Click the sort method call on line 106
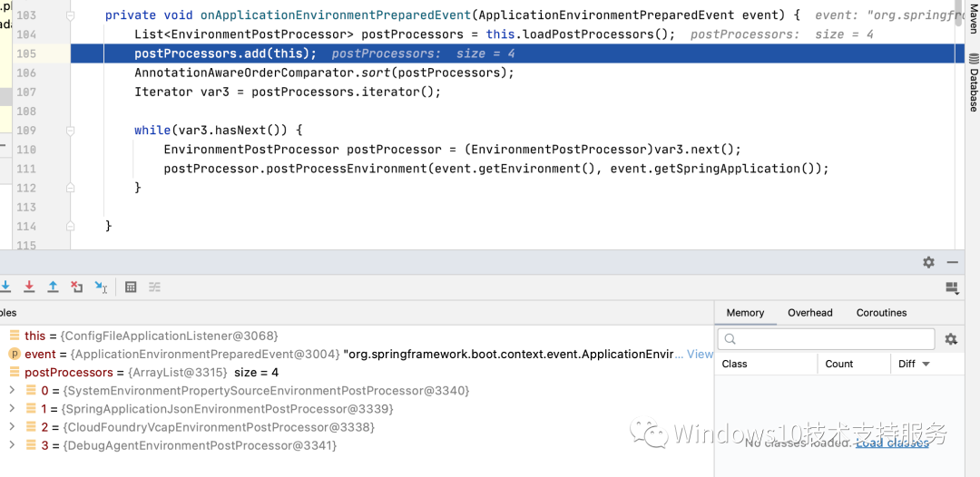The image size is (980, 477). point(376,73)
